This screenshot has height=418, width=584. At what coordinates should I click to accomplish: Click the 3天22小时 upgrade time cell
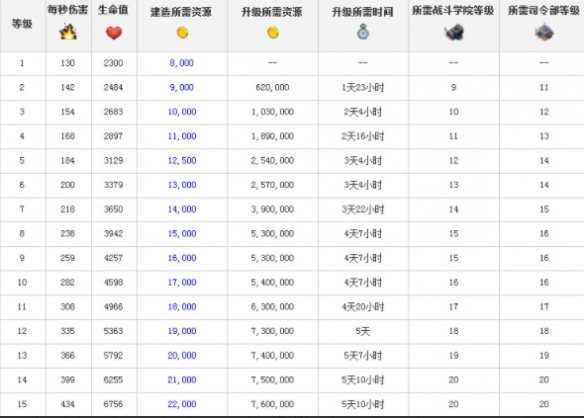pyautogui.click(x=363, y=209)
